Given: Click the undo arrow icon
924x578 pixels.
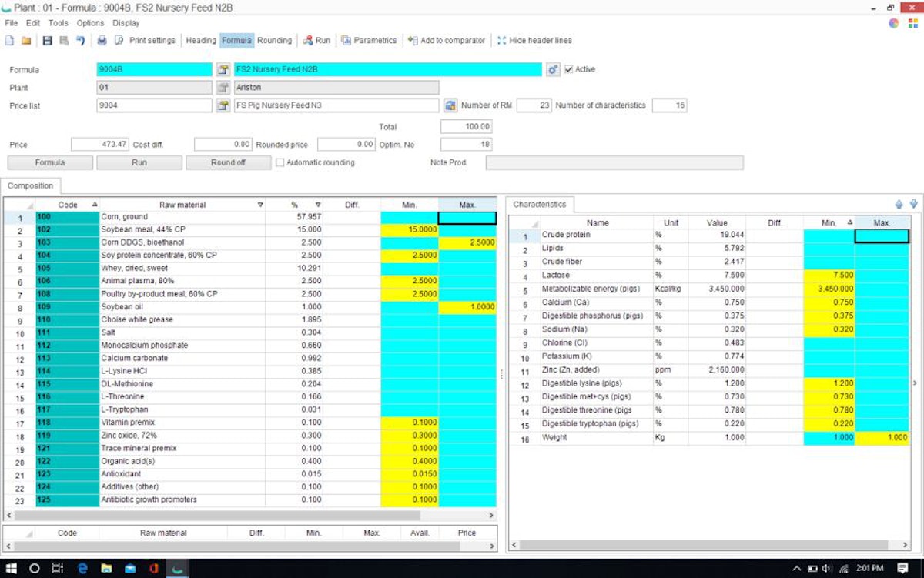Looking at the screenshot, I should [80, 41].
